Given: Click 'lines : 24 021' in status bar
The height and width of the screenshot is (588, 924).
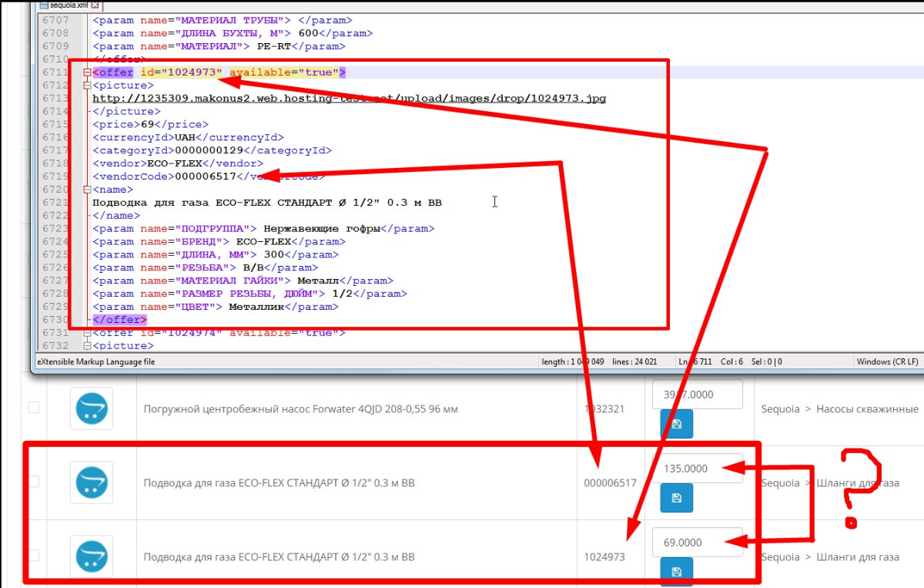Looking at the screenshot, I should 635,361.
